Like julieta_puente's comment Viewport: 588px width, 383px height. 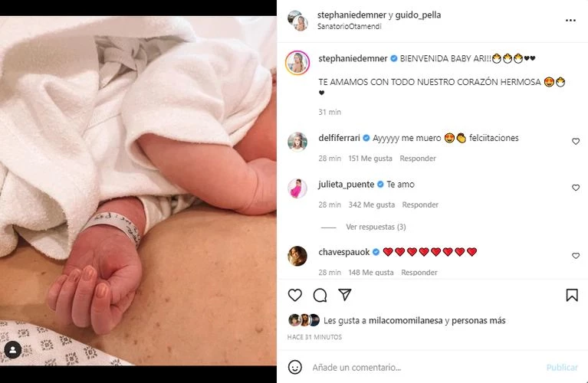coord(576,188)
